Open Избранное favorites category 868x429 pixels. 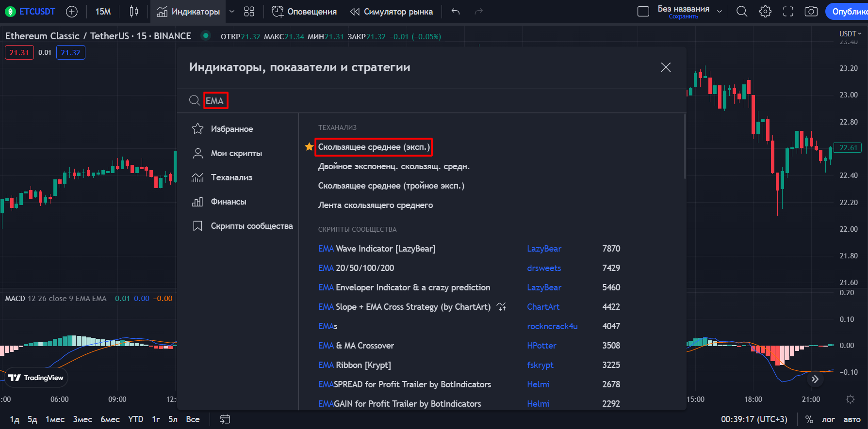232,129
